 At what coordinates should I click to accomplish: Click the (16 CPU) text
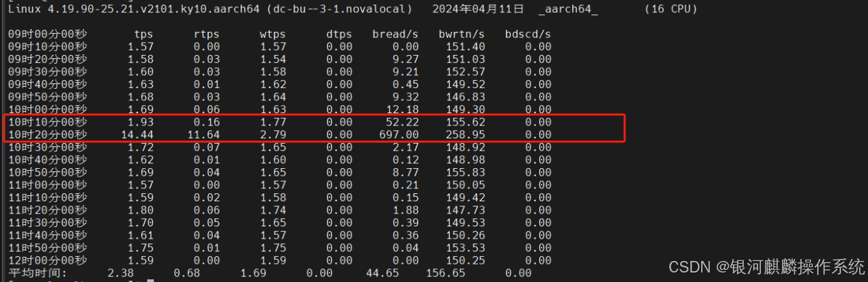tap(671, 9)
